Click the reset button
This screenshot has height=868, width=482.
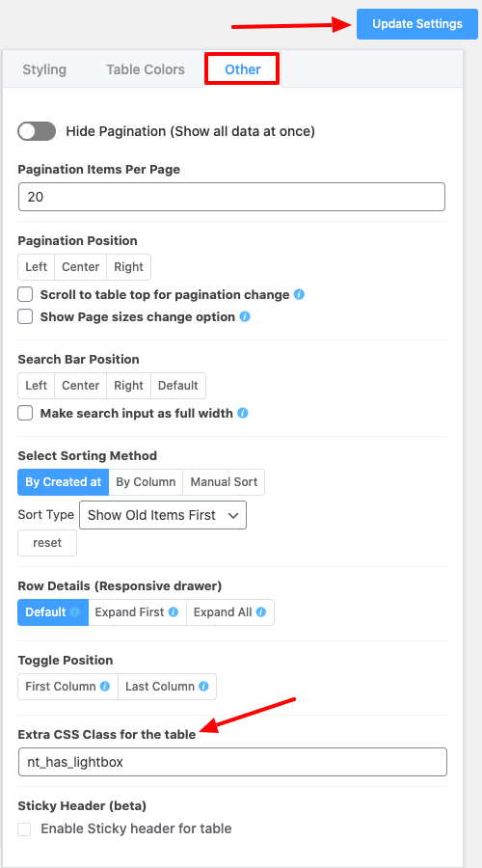(x=47, y=542)
